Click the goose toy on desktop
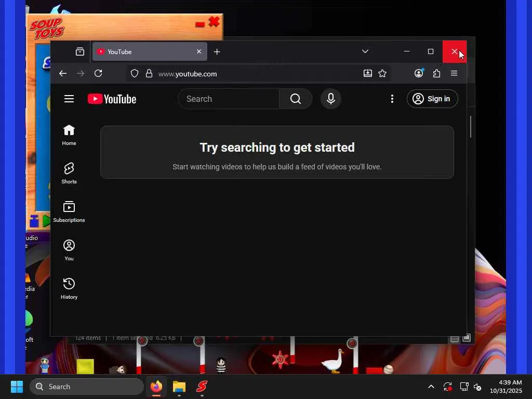This screenshot has height=399, width=532. pyautogui.click(x=333, y=362)
